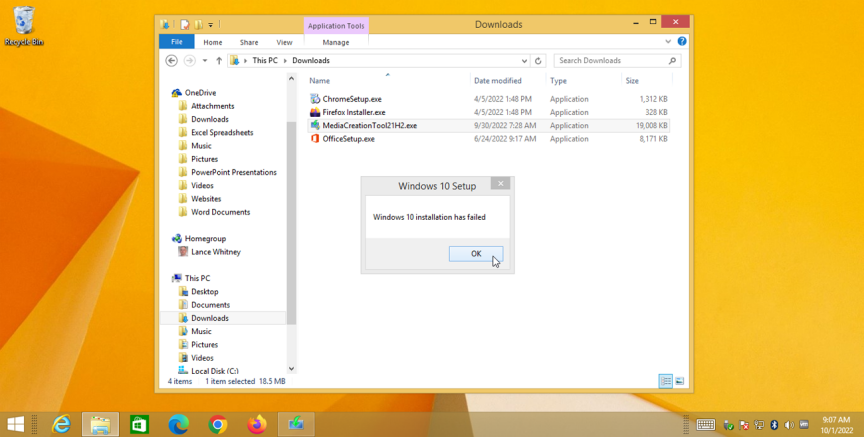Sort by the Size column header
864x437 pixels.
pyautogui.click(x=632, y=80)
